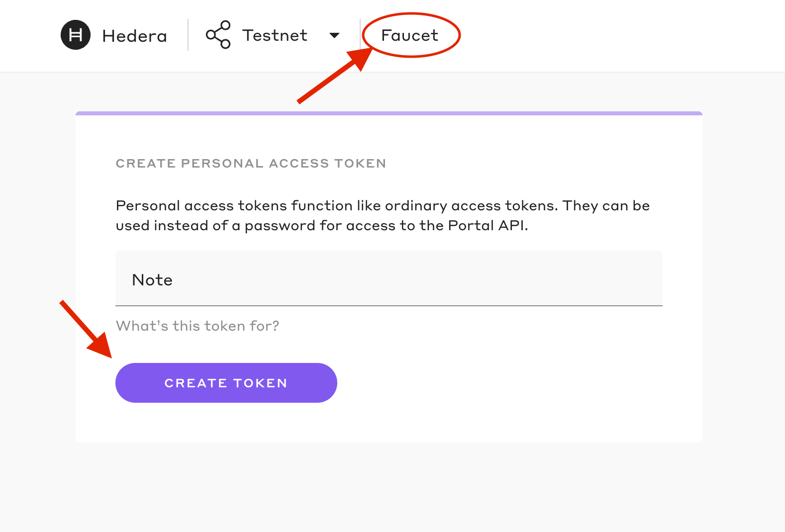Click the Note placeholder label text

point(152,280)
